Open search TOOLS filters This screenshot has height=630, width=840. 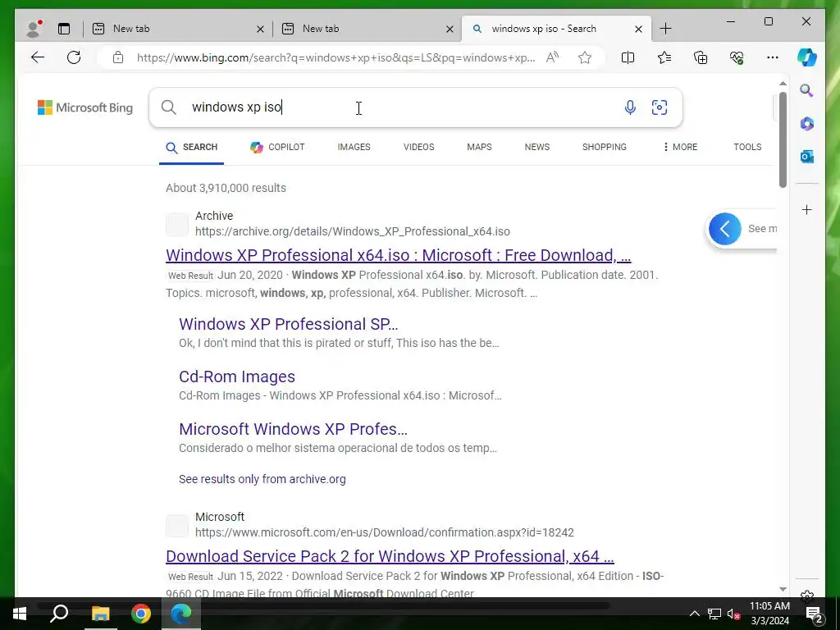tap(747, 147)
